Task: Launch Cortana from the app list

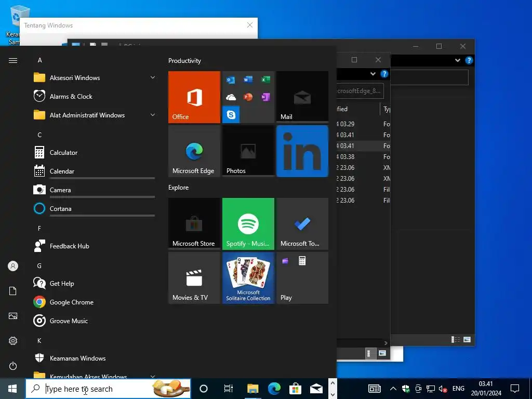Action: (95, 209)
